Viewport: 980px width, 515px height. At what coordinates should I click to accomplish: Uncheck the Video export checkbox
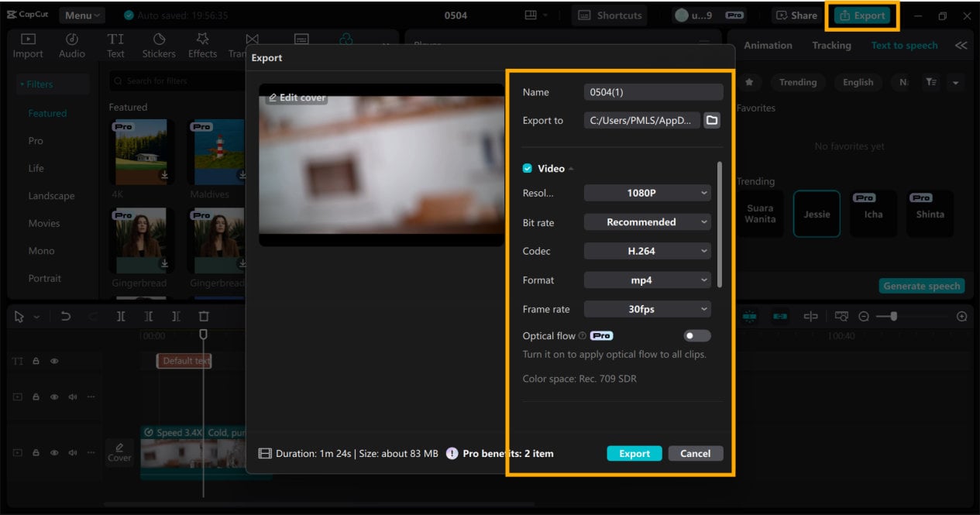(x=528, y=168)
